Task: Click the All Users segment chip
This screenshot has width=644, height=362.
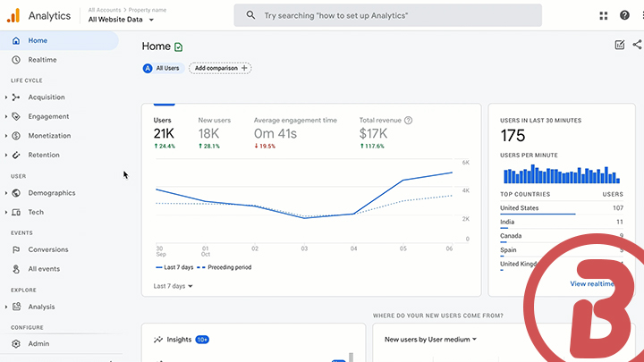Action: (163, 68)
